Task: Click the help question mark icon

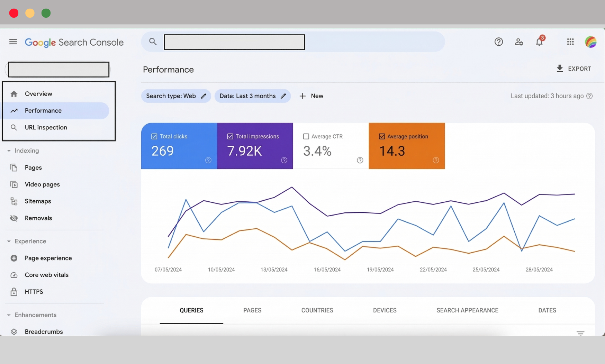Action: point(498,42)
